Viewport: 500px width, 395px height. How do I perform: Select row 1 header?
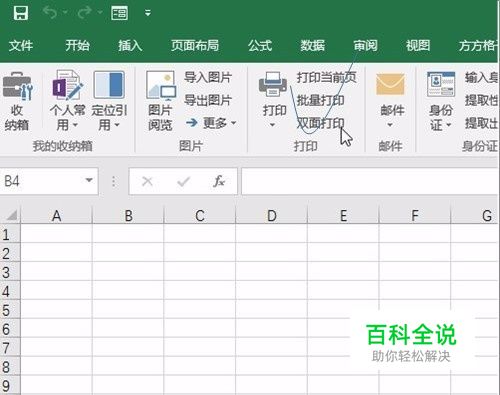[9, 234]
